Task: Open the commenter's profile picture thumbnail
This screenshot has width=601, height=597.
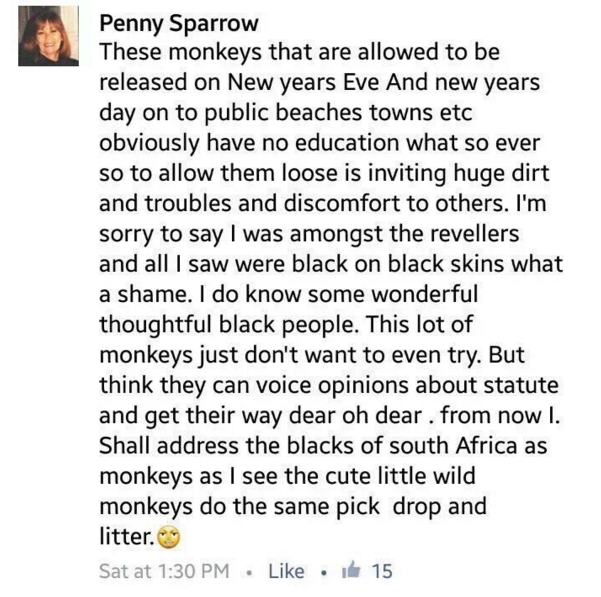Action: coord(48,35)
